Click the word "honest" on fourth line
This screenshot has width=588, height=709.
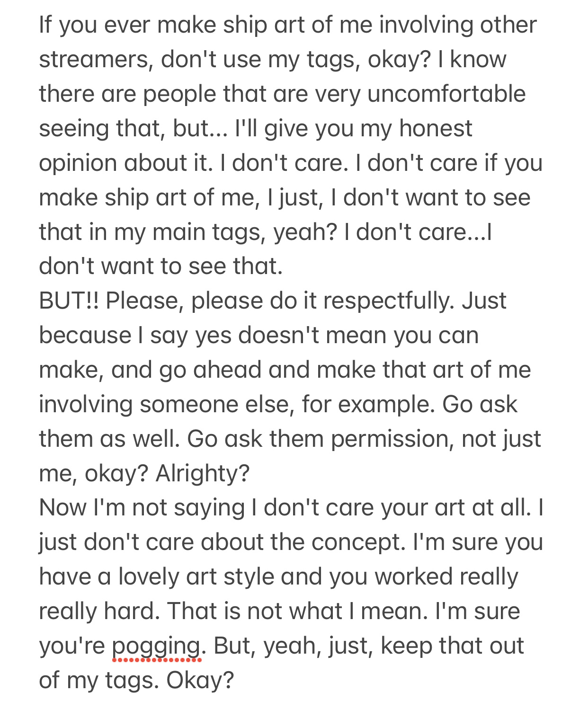436,128
